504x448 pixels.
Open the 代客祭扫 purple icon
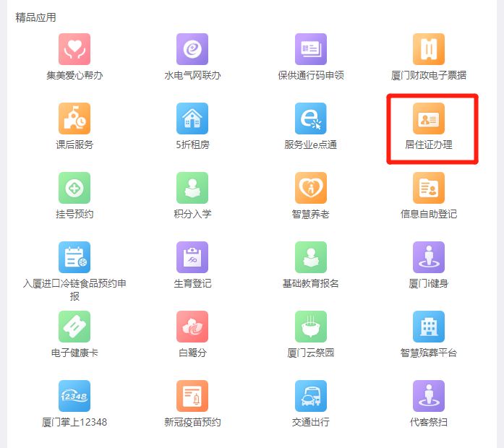click(x=429, y=396)
